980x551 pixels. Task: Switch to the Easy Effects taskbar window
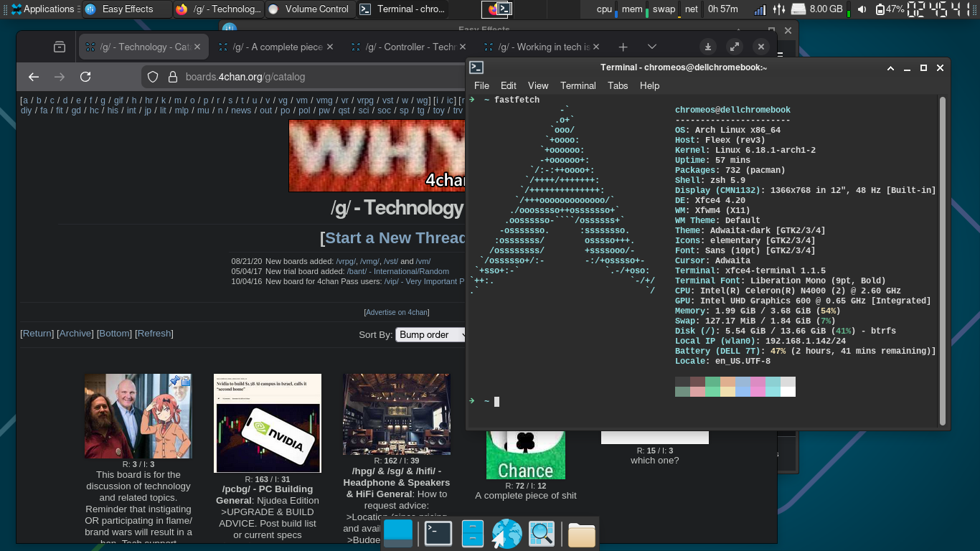(x=127, y=9)
